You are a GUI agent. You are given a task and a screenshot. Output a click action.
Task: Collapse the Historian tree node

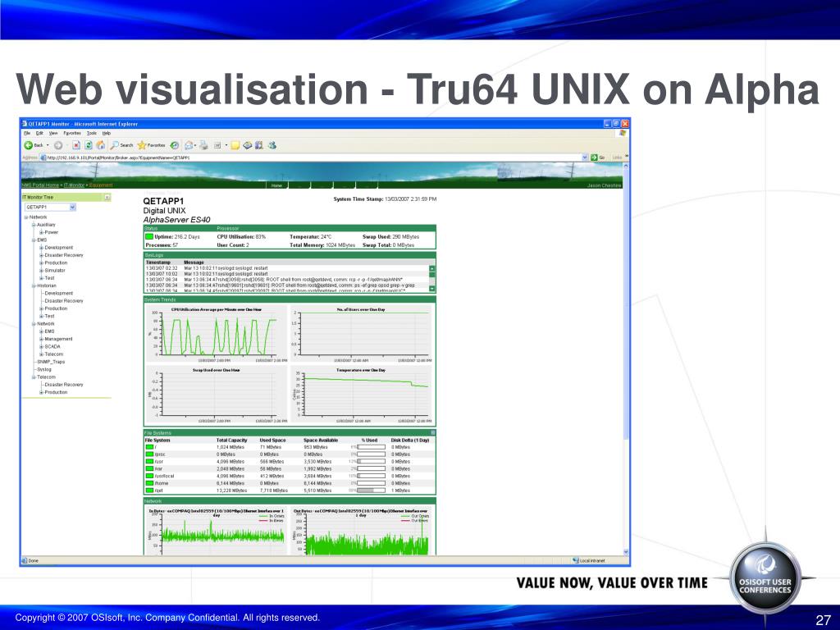[x=34, y=285]
